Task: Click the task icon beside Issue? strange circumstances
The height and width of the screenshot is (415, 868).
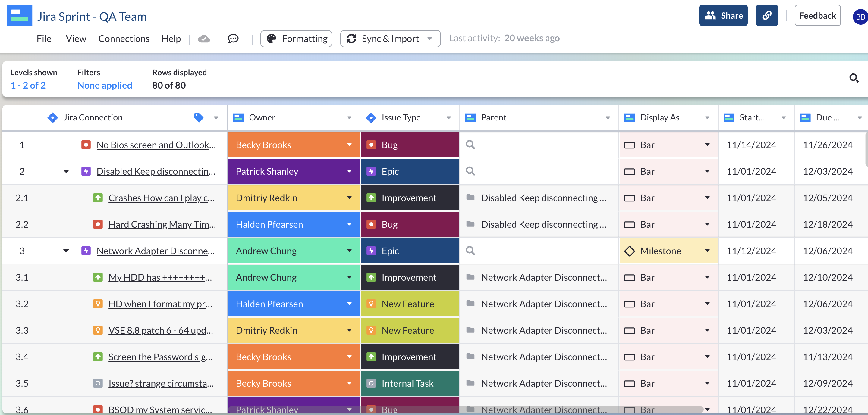Action: tap(98, 383)
